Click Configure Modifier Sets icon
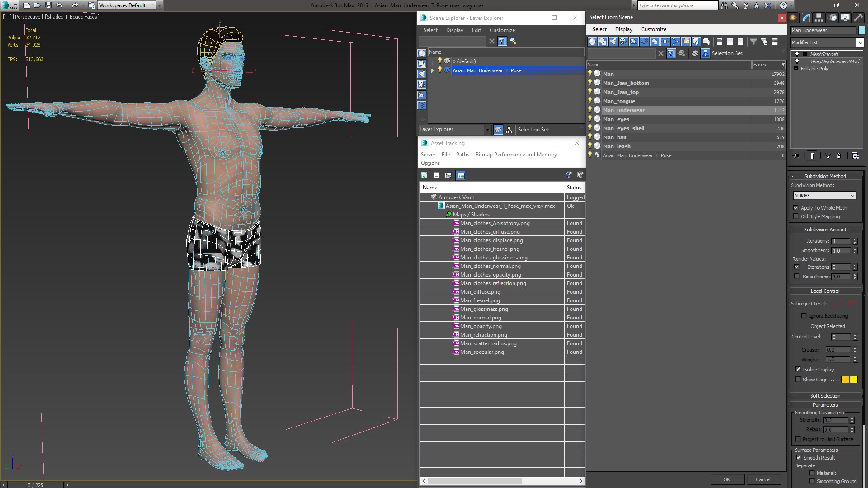This screenshot has height=488, width=868. pos(855,156)
